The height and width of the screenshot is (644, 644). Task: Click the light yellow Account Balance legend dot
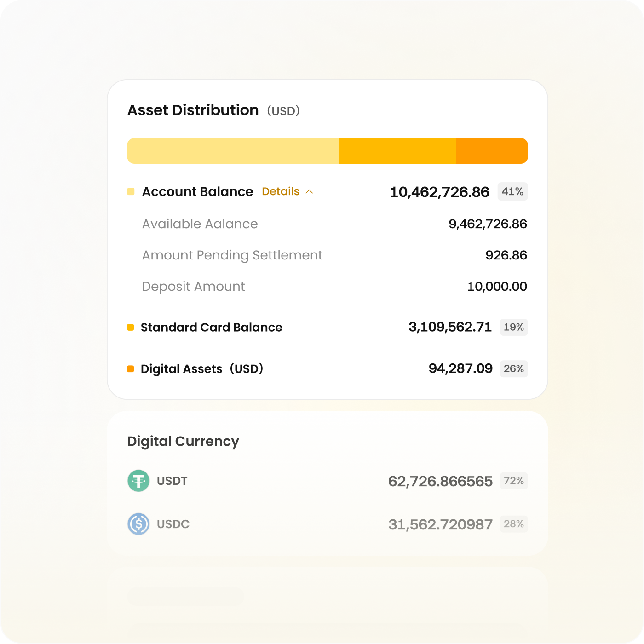pyautogui.click(x=131, y=191)
